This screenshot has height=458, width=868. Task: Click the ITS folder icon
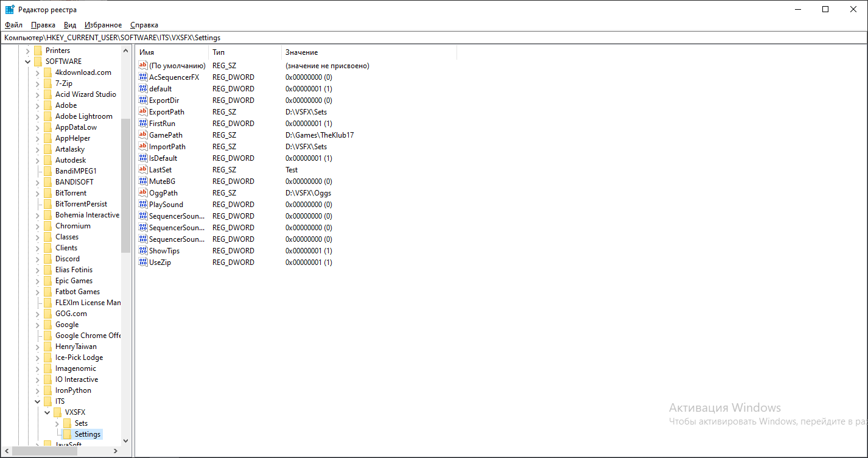[47, 401]
